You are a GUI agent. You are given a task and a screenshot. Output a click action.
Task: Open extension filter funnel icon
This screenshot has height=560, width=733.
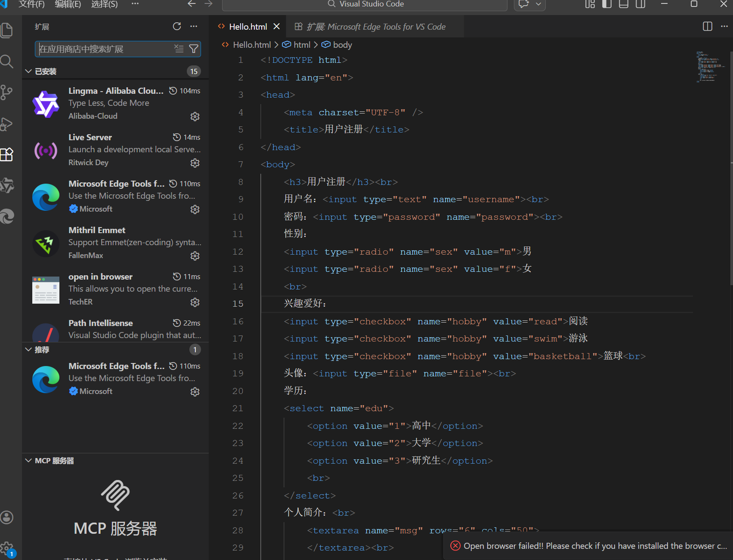[194, 49]
